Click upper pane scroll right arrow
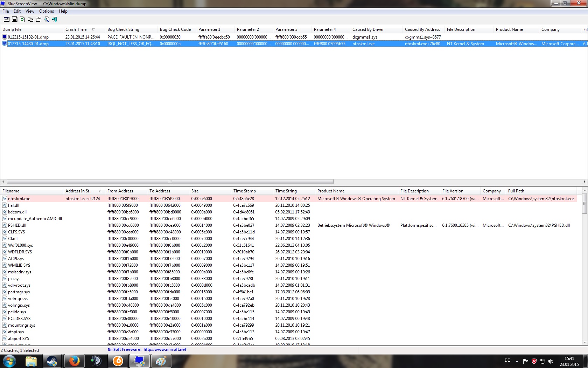Image resolution: width=588 pixels, height=368 pixels. tap(584, 182)
